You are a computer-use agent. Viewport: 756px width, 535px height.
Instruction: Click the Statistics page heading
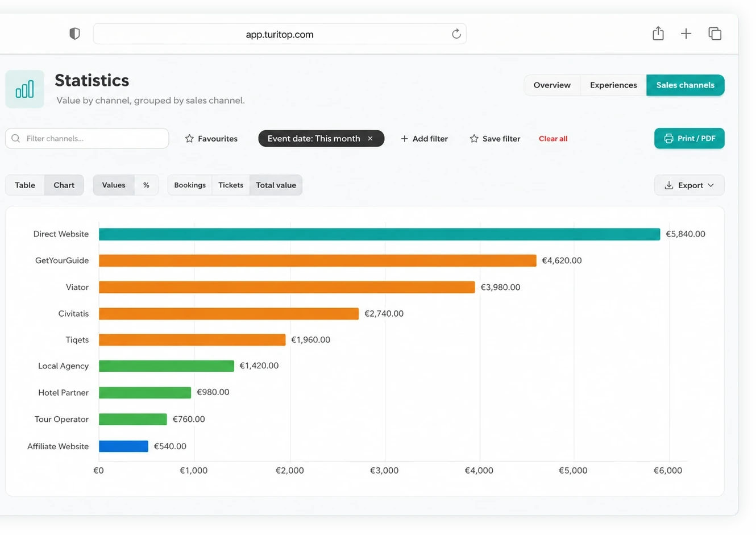[92, 80]
